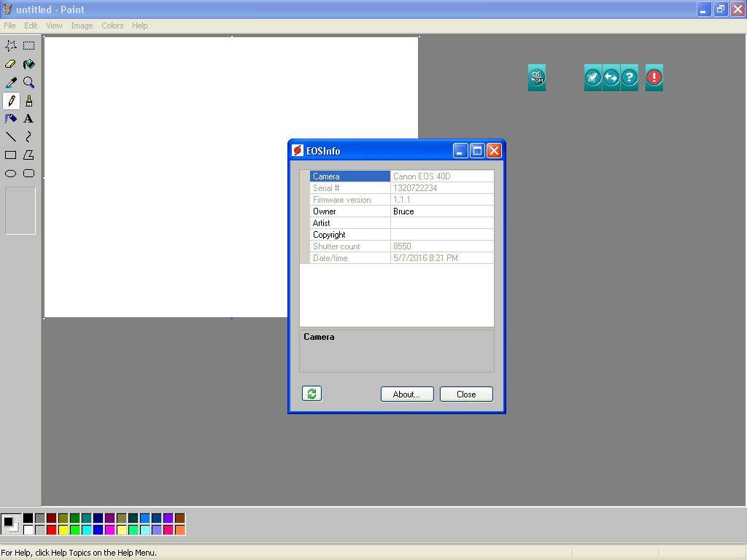Click the empty Artist value field
Image resolution: width=747 pixels, height=560 pixels.
tap(442, 223)
